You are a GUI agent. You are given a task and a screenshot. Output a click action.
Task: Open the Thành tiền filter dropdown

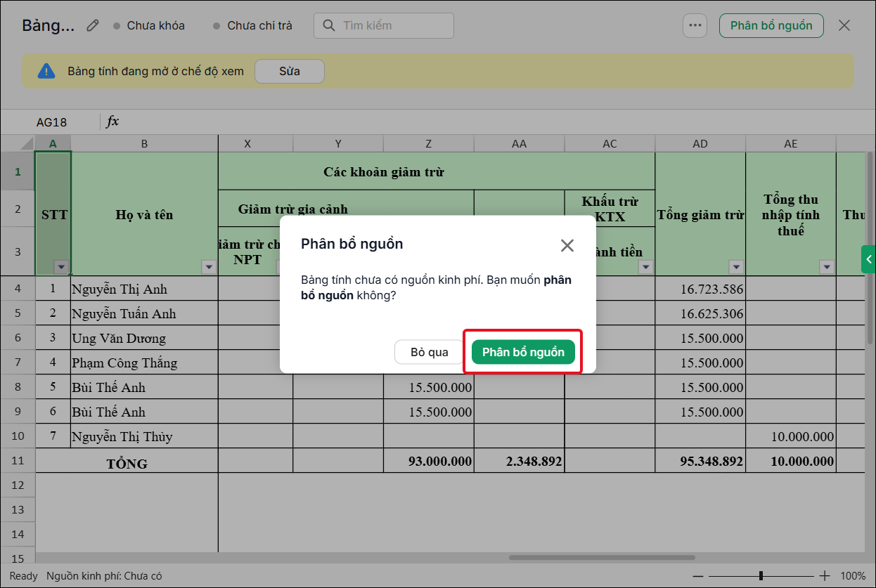point(645,267)
